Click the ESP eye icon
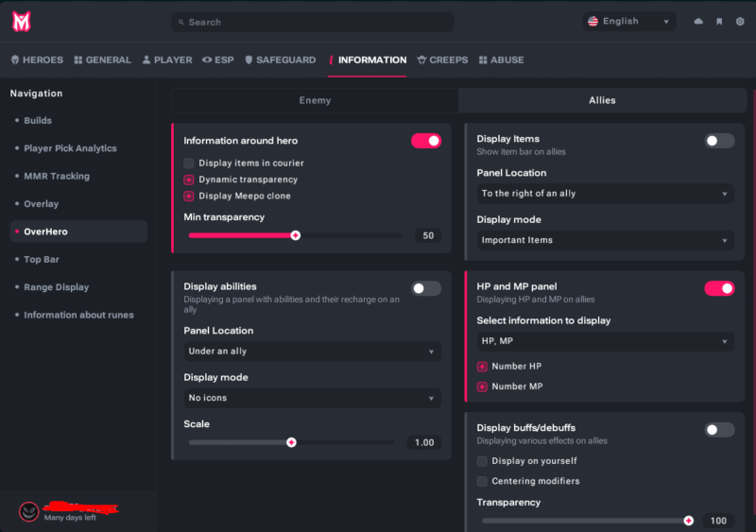 (207, 60)
